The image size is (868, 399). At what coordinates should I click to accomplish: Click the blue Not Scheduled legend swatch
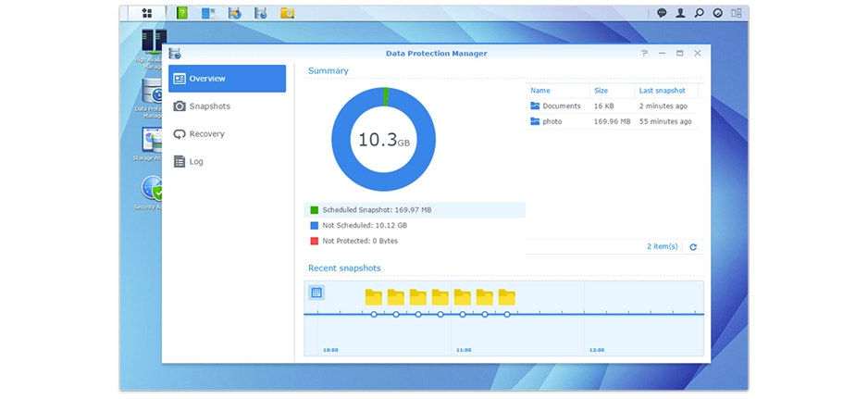[x=315, y=226]
